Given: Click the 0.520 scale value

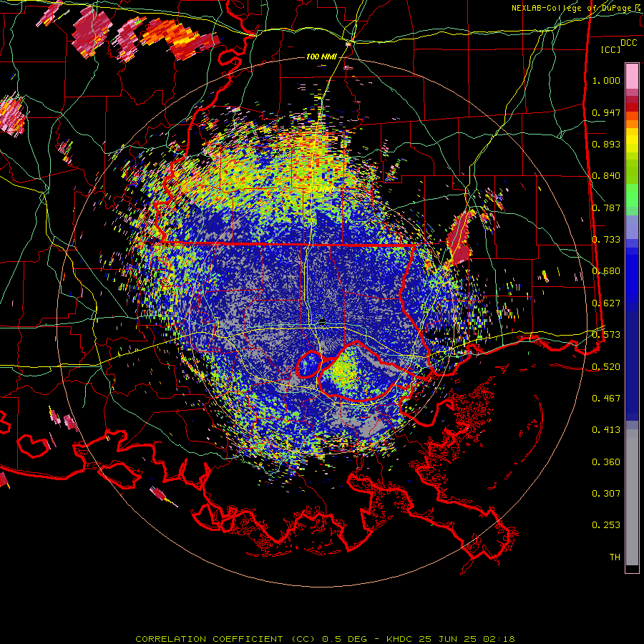Looking at the screenshot, I should tap(606, 367).
